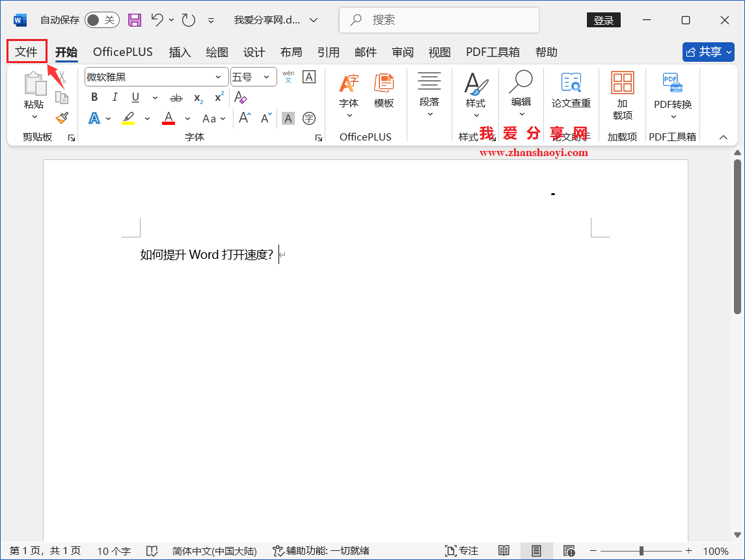The height and width of the screenshot is (560, 745).
Task: Open the Paste clipboard button
Action: pos(34,96)
